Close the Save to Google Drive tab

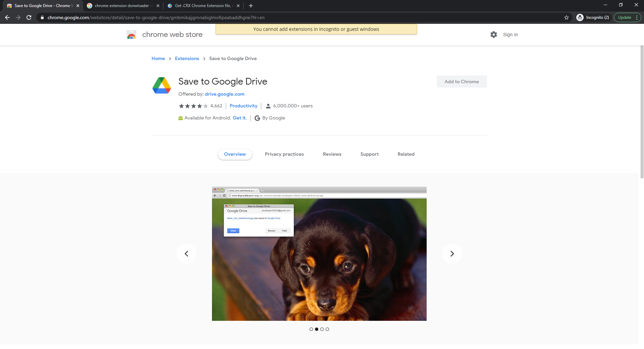point(78,6)
